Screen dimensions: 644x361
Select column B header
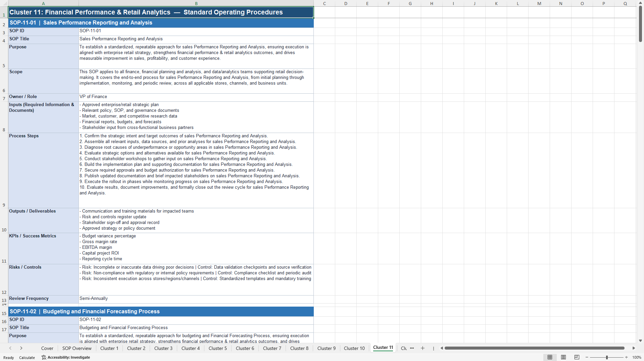196,3
